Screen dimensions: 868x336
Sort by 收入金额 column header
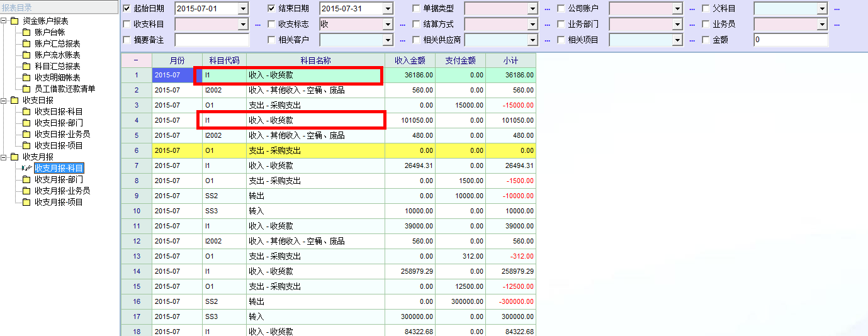tap(410, 60)
